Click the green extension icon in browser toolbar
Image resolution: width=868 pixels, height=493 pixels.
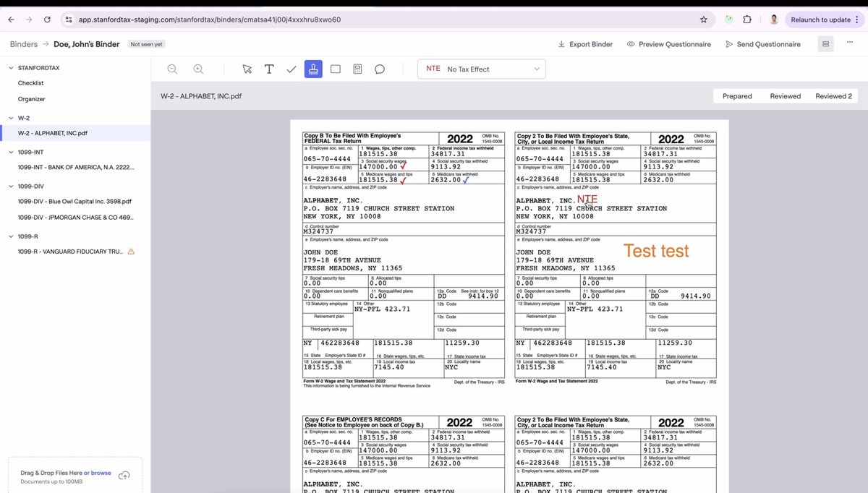click(728, 20)
